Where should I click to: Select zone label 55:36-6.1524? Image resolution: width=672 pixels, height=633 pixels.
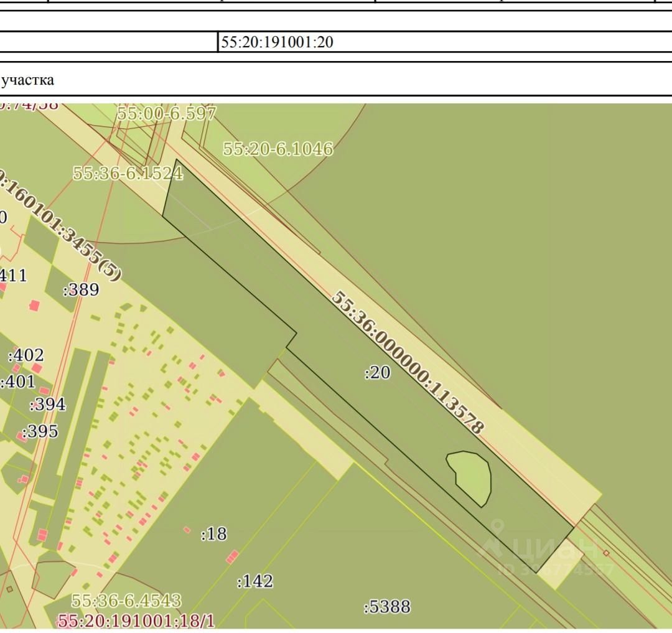pyautogui.click(x=128, y=173)
